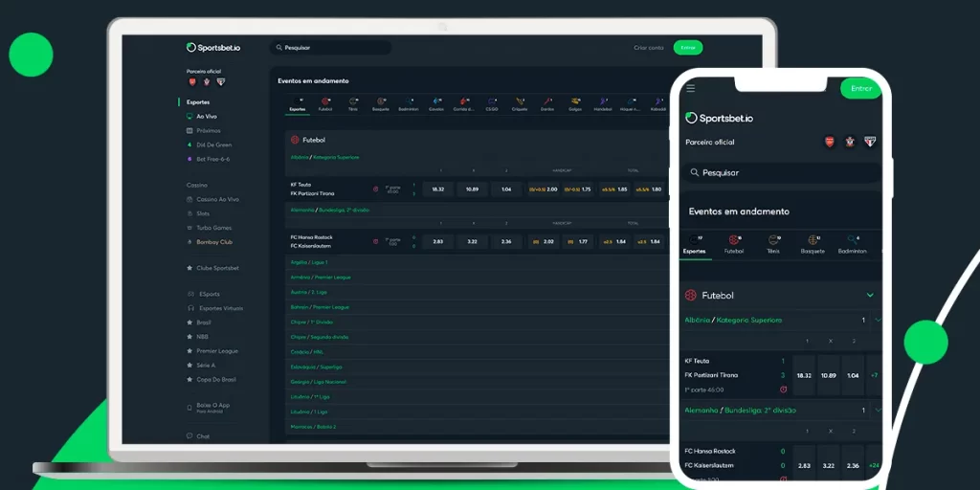Open Bombay Club in the sidebar
This screenshot has height=490, width=980.
click(210, 242)
